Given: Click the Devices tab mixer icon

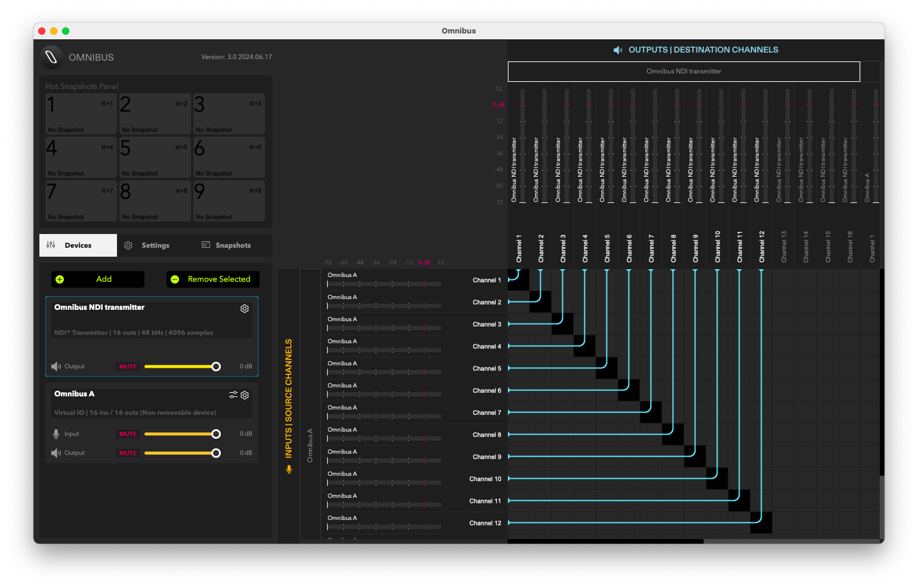Looking at the screenshot, I should 51,245.
